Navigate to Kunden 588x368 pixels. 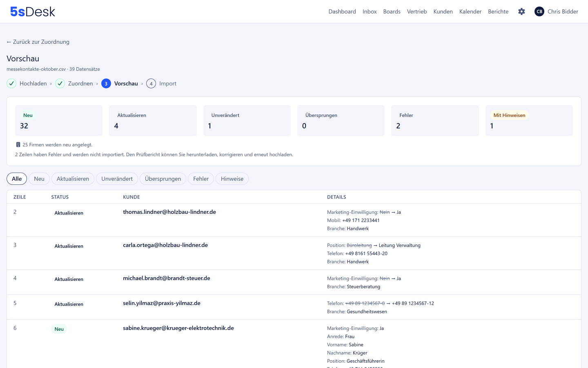[443, 11]
